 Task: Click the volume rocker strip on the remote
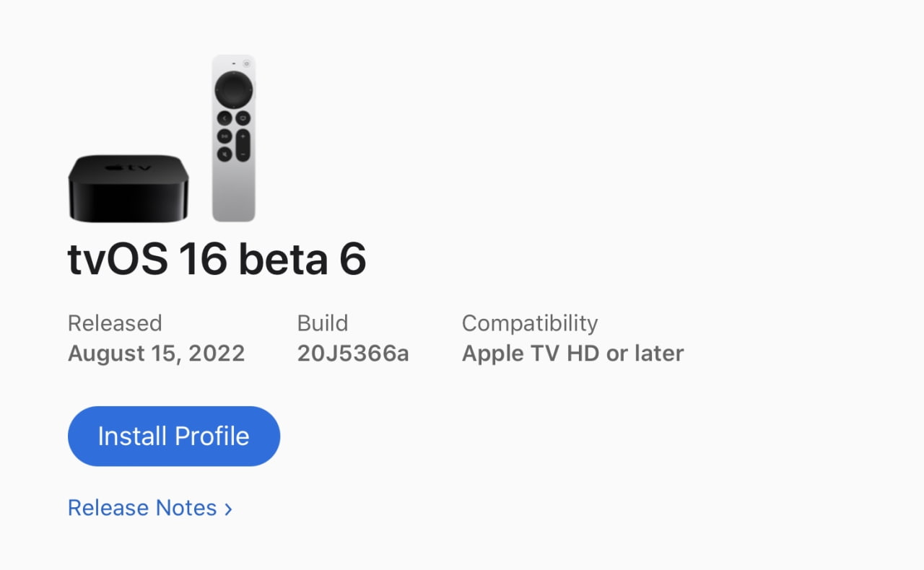[x=243, y=145]
